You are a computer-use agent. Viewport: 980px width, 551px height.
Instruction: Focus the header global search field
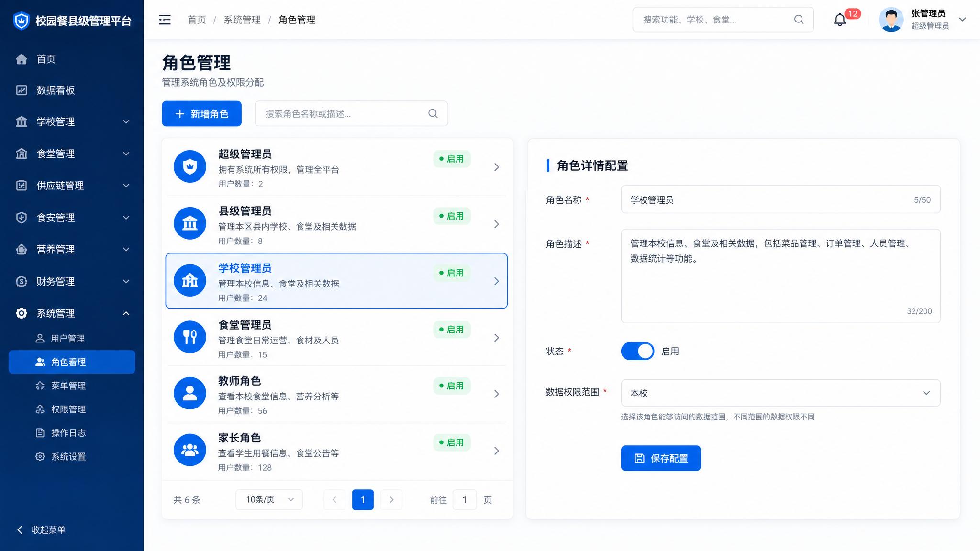pos(723,20)
